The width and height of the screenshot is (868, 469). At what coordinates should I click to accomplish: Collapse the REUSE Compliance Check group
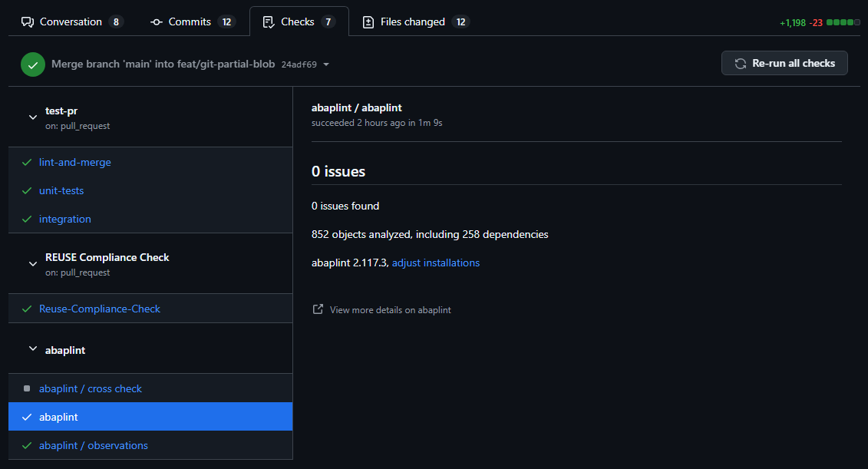[33, 264]
